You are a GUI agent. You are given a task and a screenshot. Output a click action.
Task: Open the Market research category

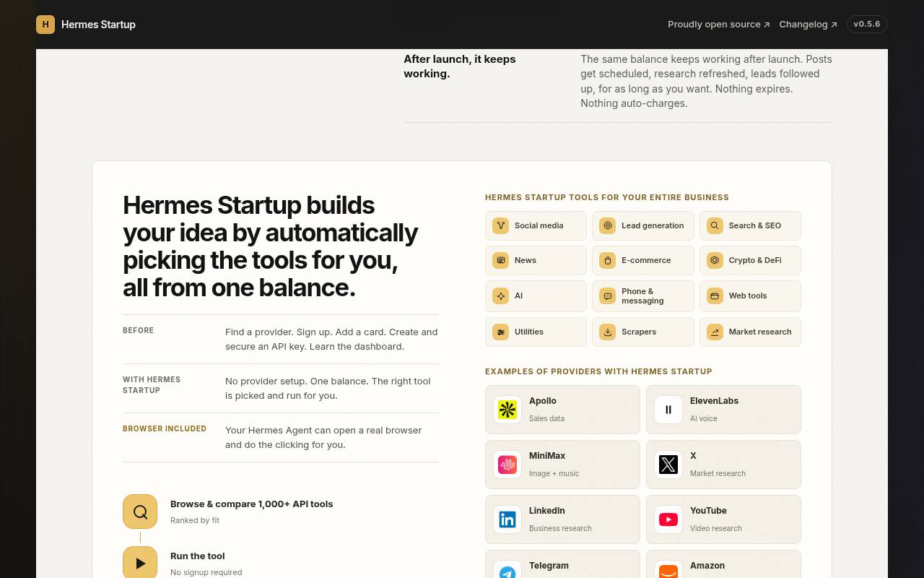750,332
